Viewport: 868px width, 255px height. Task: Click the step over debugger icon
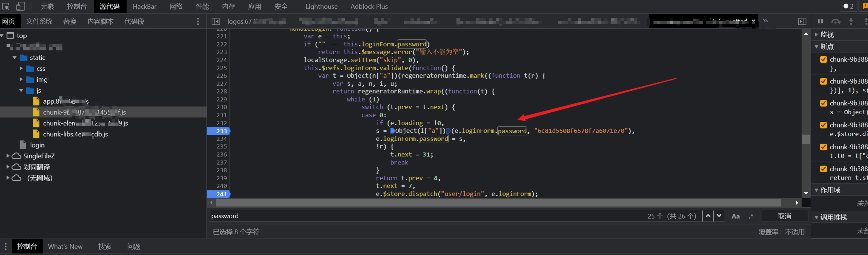(x=836, y=21)
